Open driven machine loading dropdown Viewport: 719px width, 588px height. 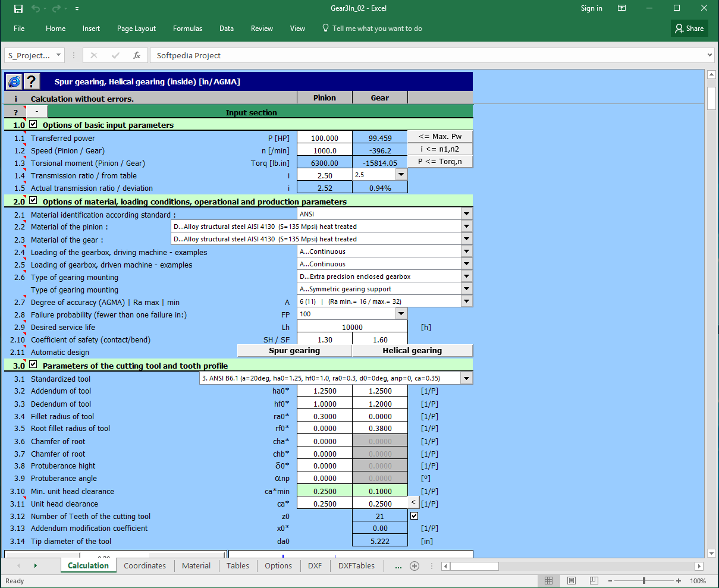click(467, 264)
